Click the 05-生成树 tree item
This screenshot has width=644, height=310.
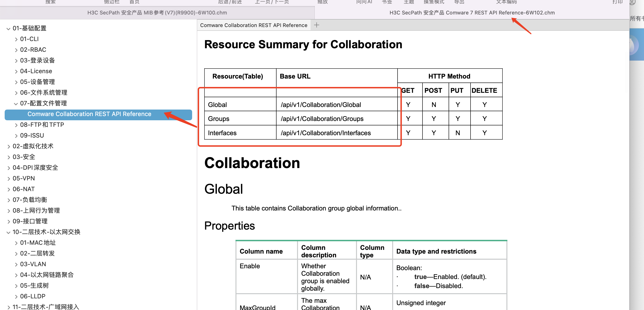34,286
